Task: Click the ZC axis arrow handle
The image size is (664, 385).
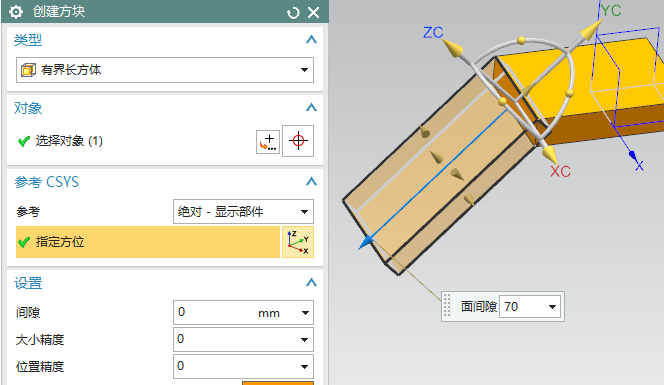Action: point(452,48)
